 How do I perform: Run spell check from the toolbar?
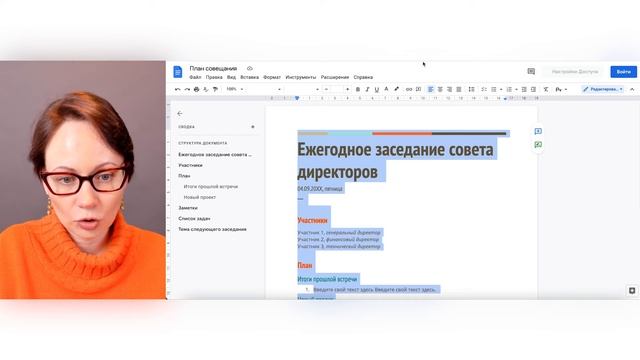click(x=206, y=89)
